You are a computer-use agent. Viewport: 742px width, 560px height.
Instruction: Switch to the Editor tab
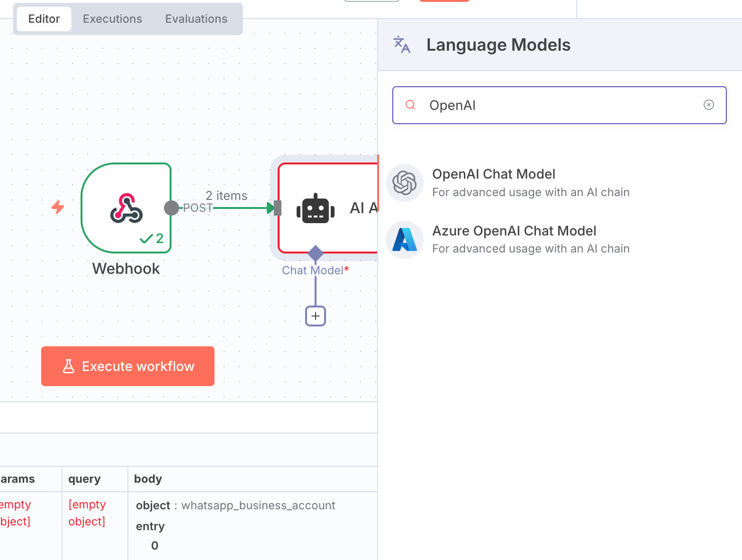pyautogui.click(x=44, y=19)
